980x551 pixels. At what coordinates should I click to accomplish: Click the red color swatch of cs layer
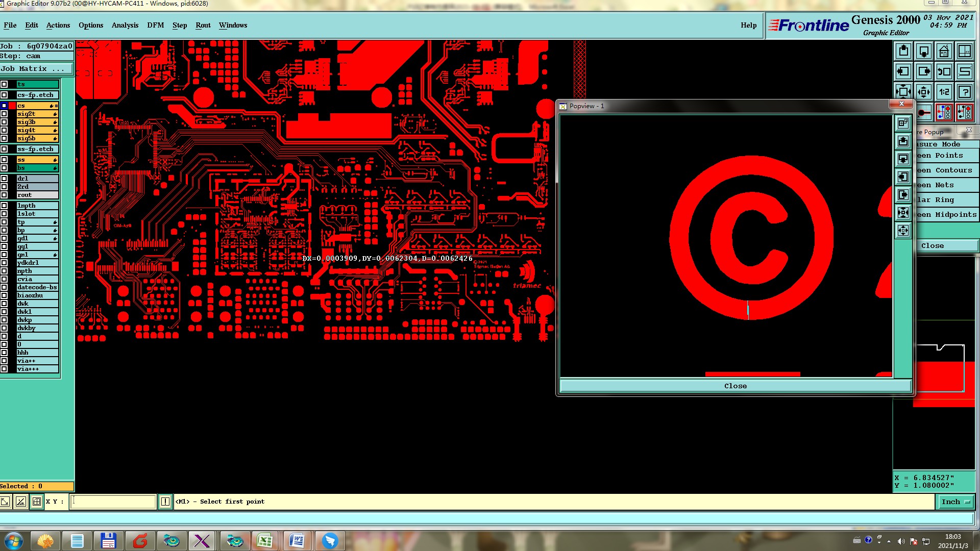(12, 106)
